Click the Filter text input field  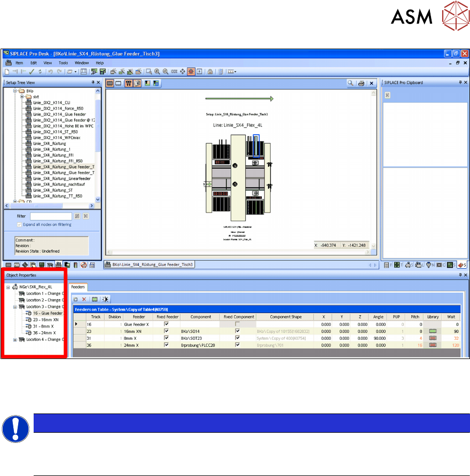coord(51,216)
